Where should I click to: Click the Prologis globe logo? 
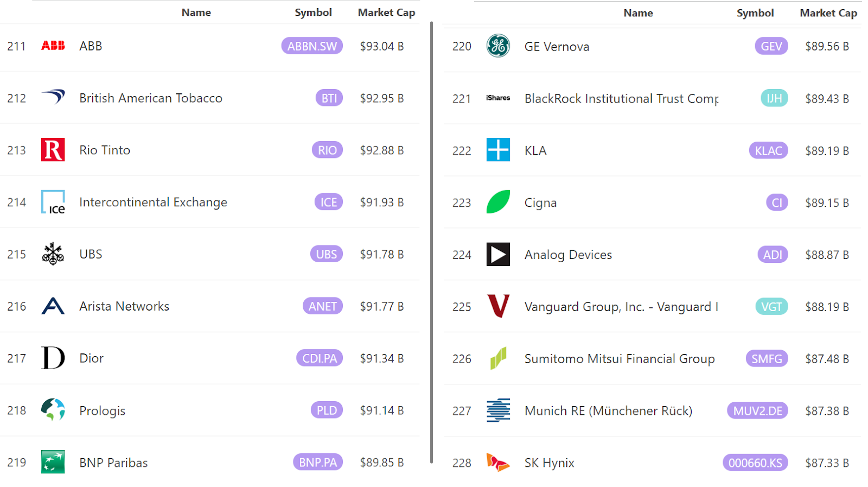click(x=53, y=410)
